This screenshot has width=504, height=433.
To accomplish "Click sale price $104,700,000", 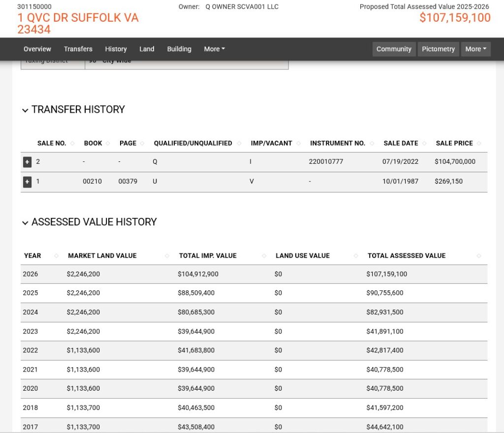I will pyautogui.click(x=455, y=161).
